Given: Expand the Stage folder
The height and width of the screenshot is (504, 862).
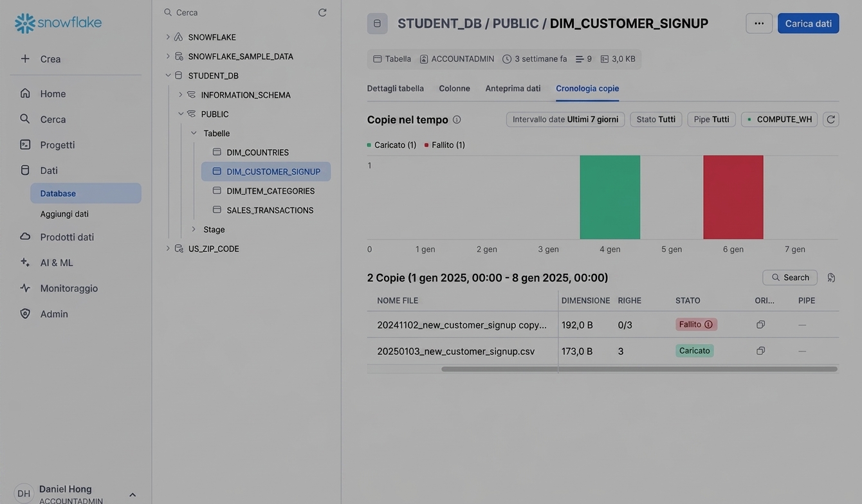Looking at the screenshot, I should click(x=194, y=229).
